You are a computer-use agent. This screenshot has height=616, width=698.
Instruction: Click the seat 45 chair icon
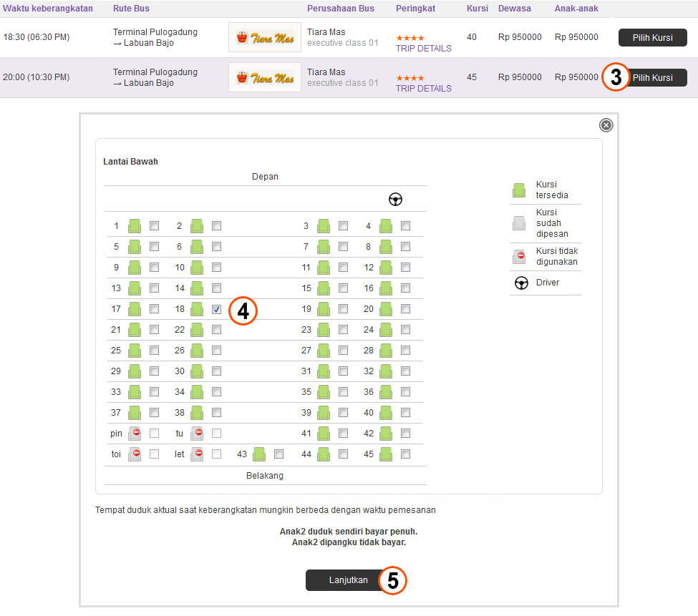(386, 454)
